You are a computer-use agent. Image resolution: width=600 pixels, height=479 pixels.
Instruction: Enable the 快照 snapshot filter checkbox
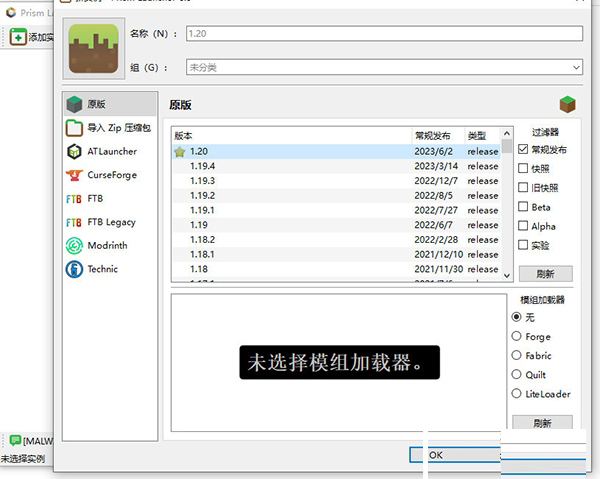523,168
